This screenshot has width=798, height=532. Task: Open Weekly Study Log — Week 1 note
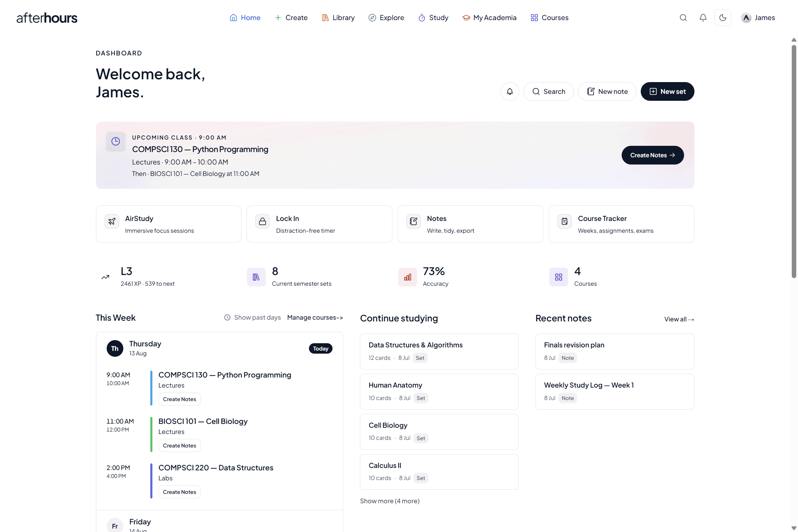[615, 391]
